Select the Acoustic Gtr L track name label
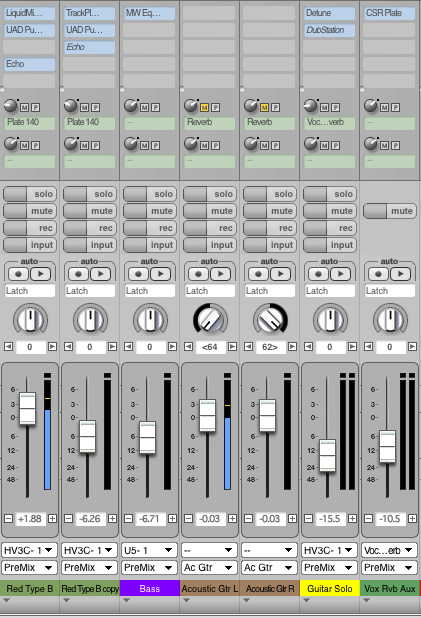421x618 pixels. [x=210, y=588]
